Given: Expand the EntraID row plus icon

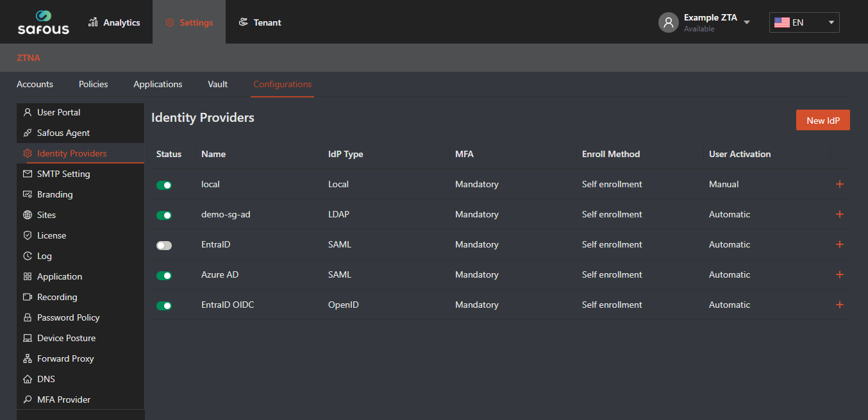Looking at the screenshot, I should [840, 244].
